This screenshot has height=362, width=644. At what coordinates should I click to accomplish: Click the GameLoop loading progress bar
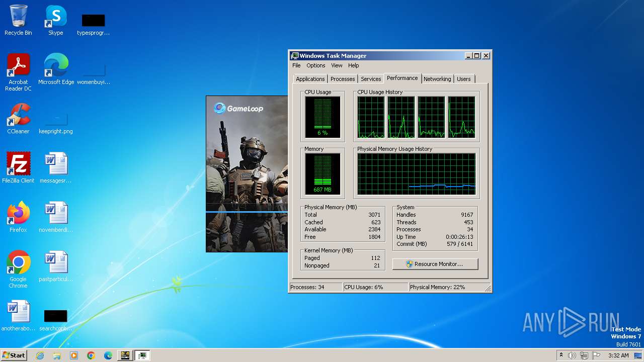247,212
